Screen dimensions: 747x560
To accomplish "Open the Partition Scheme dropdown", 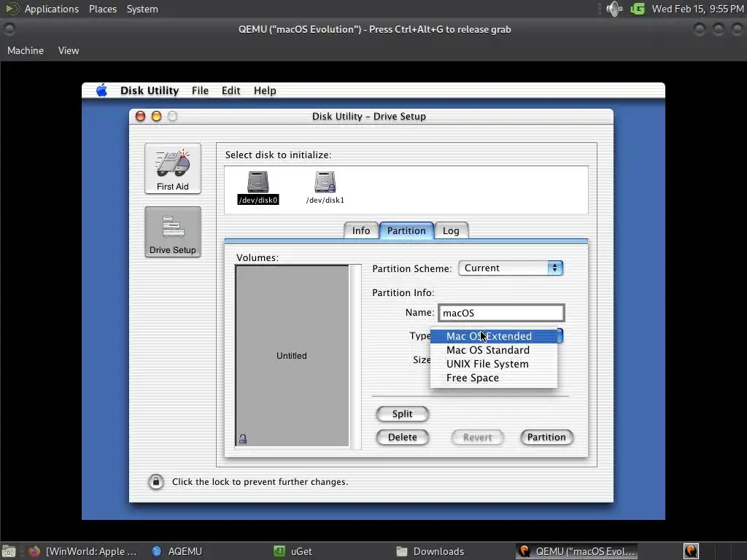I will click(511, 268).
